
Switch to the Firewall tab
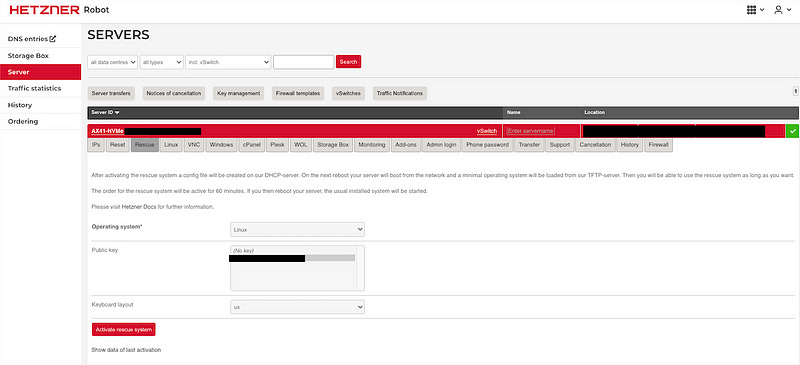[x=659, y=145]
